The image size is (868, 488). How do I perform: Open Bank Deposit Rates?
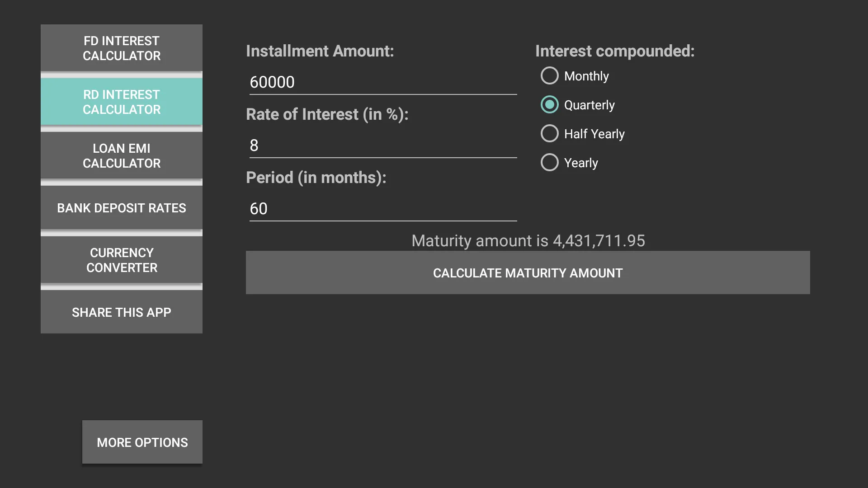point(121,208)
